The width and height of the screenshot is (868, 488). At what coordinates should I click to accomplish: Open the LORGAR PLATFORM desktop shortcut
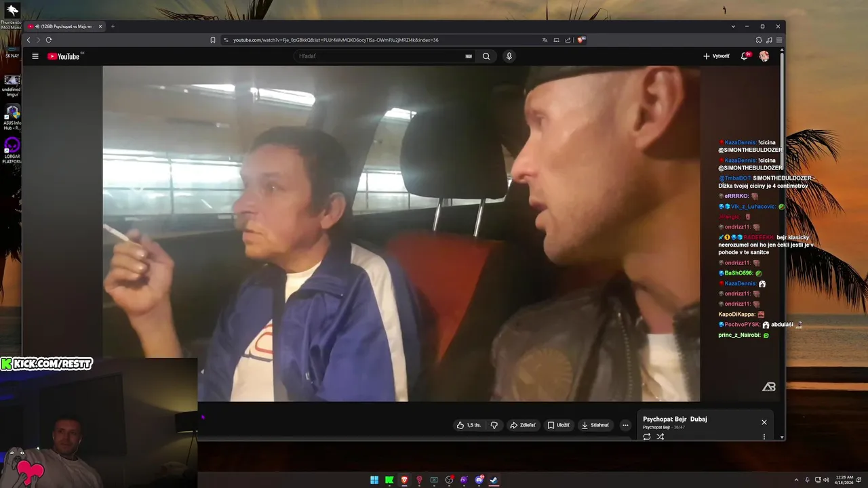click(12, 150)
